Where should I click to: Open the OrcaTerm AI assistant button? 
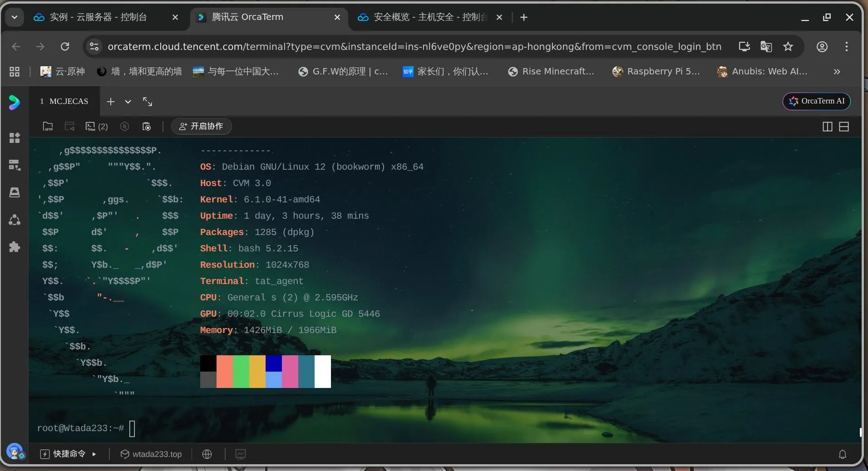tap(816, 101)
